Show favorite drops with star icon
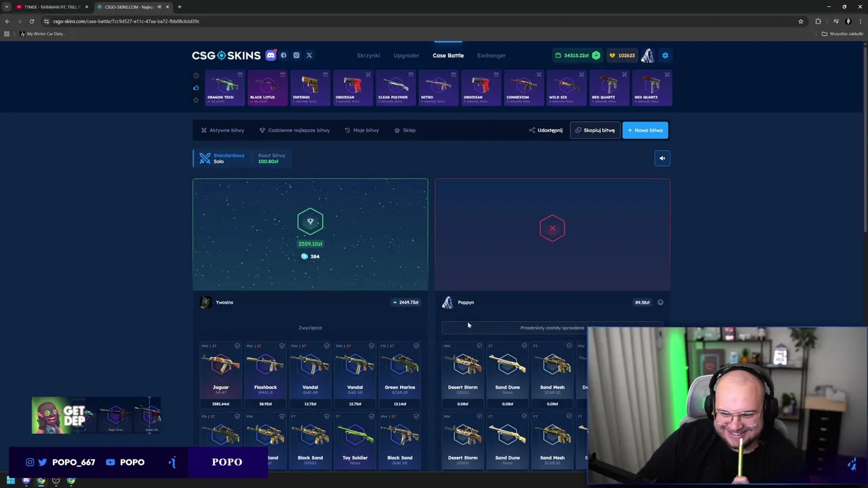868x488 pixels. 196,100
